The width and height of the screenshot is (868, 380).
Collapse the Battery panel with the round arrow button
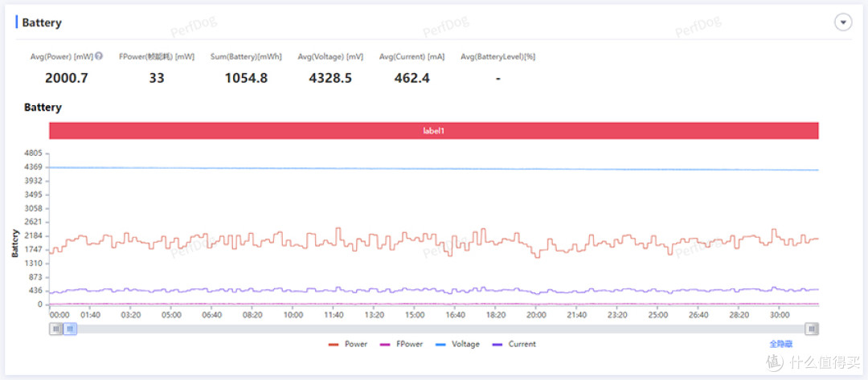(x=842, y=22)
